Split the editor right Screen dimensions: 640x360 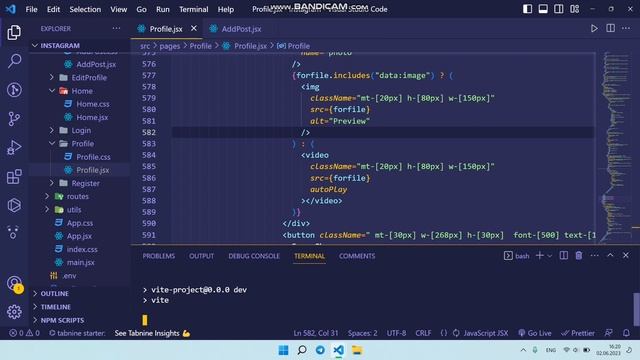[x=610, y=28]
